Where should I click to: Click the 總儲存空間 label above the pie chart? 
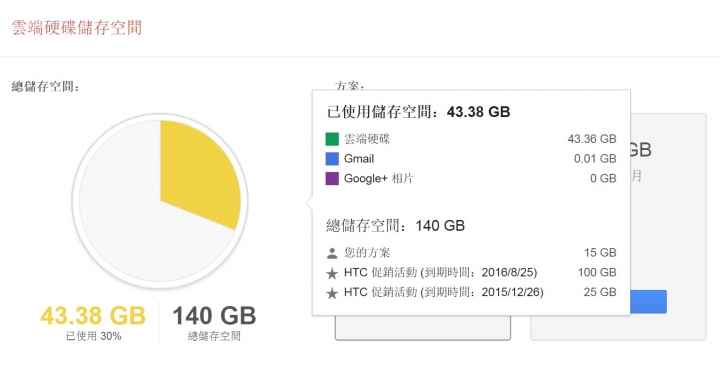pyautogui.click(x=45, y=86)
